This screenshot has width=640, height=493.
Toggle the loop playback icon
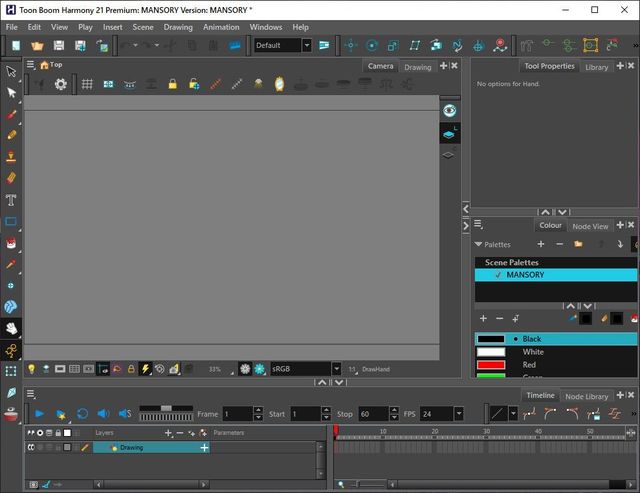83,413
